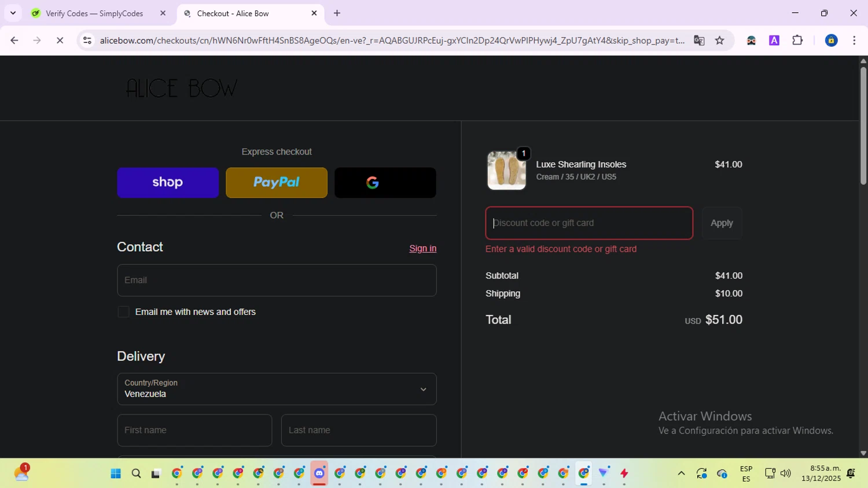The width and height of the screenshot is (868, 488).
Task: Go back to the previous page
Action: (x=14, y=41)
